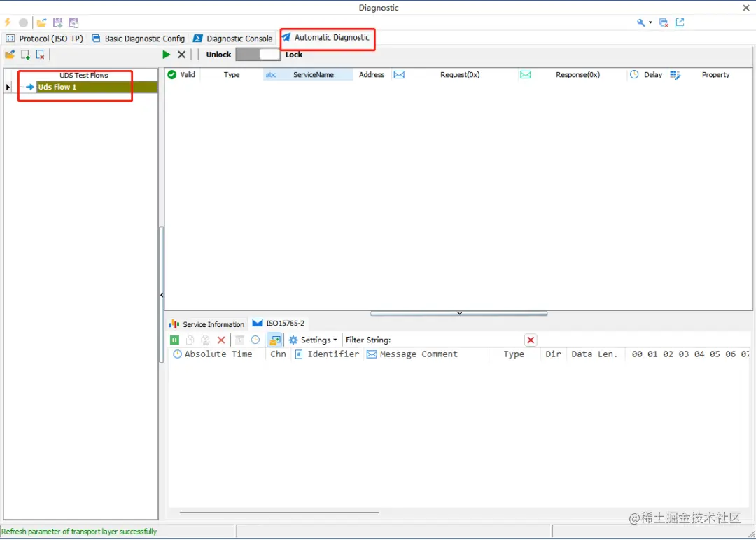Click the clock time mode icon

tap(255, 340)
